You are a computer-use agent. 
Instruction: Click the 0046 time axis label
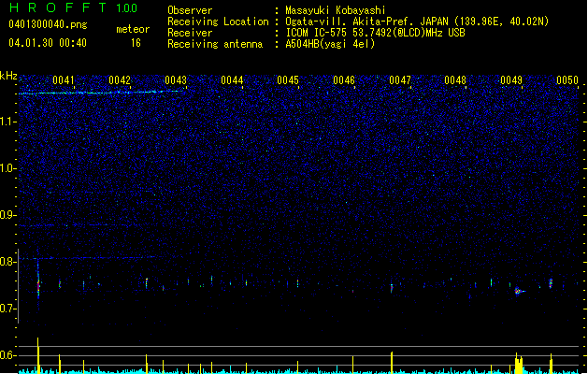point(344,80)
